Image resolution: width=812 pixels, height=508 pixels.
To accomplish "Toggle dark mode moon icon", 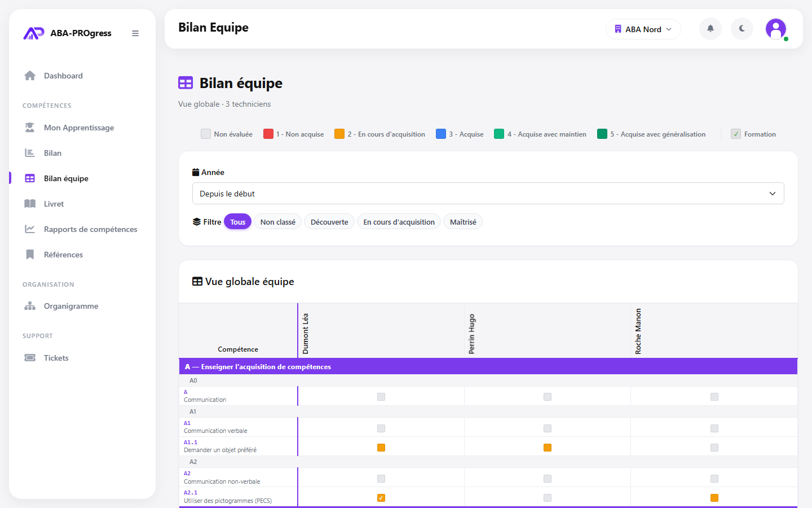I will click(742, 29).
